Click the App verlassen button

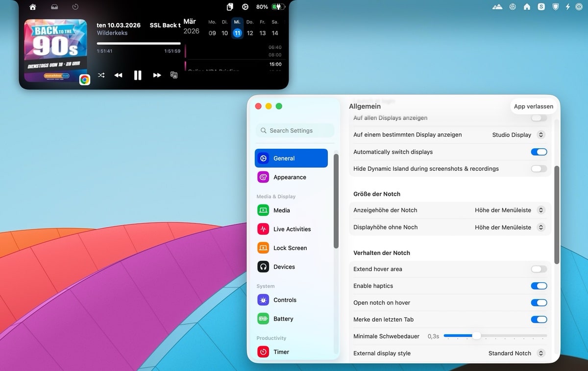[x=534, y=106]
